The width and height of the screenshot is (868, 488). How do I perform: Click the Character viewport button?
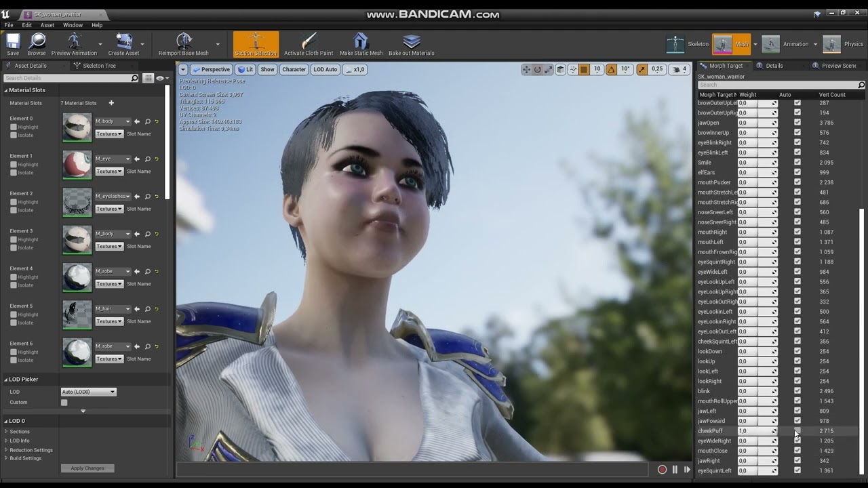pos(294,69)
